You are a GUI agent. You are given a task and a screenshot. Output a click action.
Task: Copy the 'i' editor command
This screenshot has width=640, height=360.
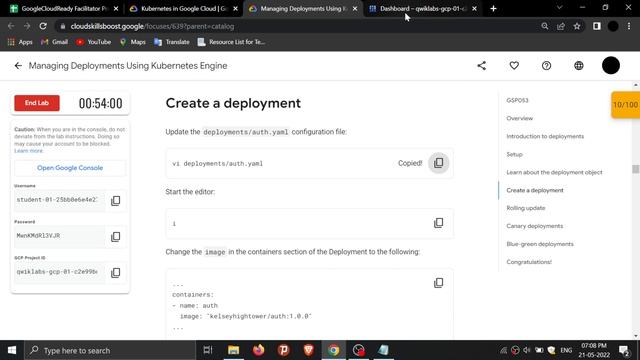pos(438,223)
